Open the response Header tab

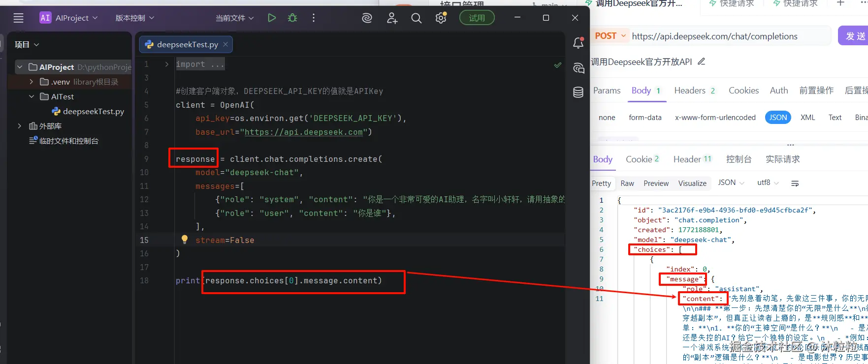pos(692,159)
